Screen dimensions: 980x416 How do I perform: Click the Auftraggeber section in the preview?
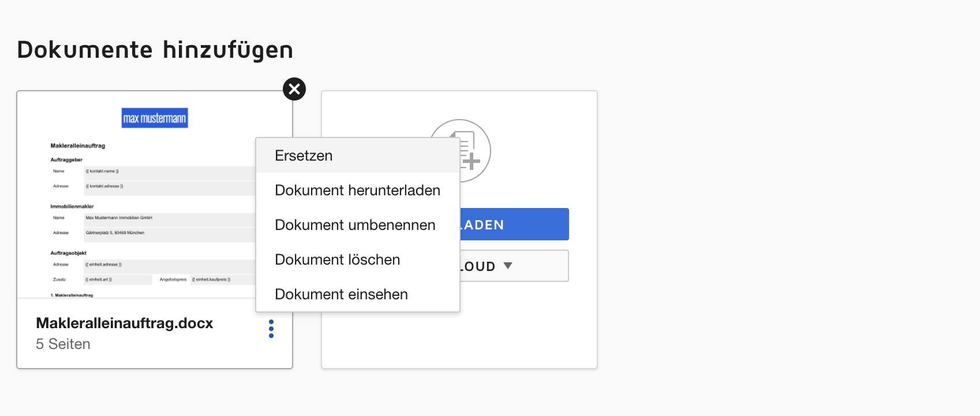tap(66, 159)
